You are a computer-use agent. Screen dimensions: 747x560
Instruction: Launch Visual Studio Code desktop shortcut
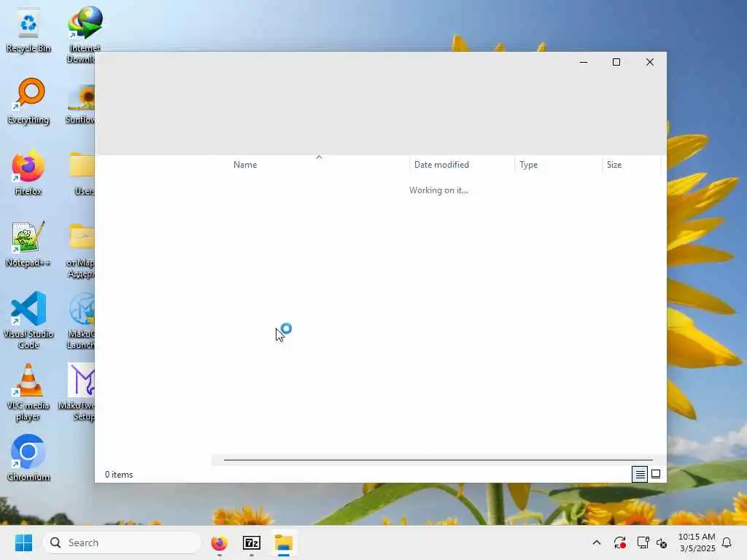click(28, 320)
